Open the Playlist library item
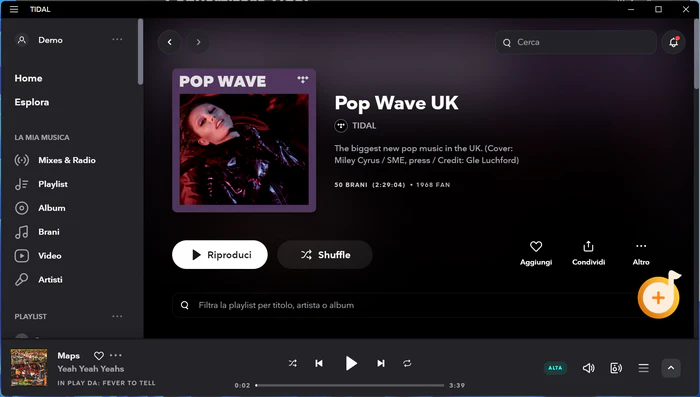The width and height of the screenshot is (700, 397). click(x=41, y=184)
